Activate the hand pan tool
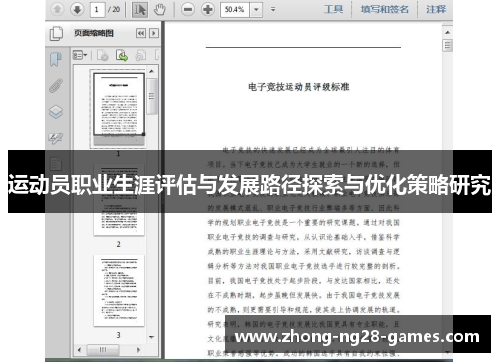This screenshot has width=500, height=362. click(x=160, y=10)
